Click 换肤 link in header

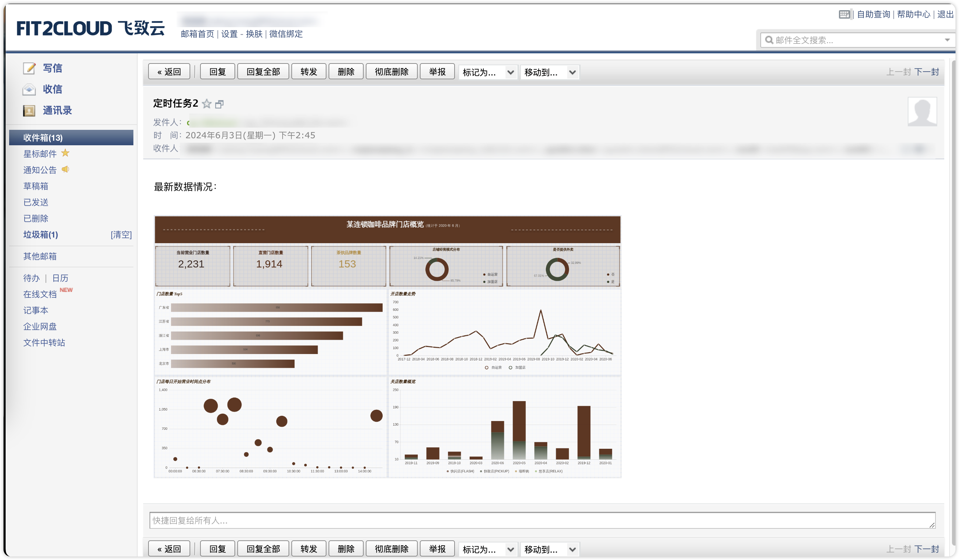(x=254, y=34)
